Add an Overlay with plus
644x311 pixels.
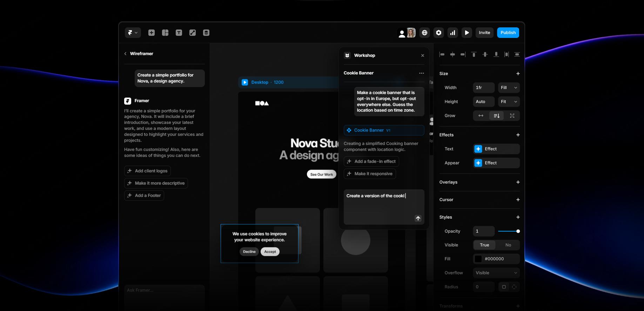click(x=518, y=182)
